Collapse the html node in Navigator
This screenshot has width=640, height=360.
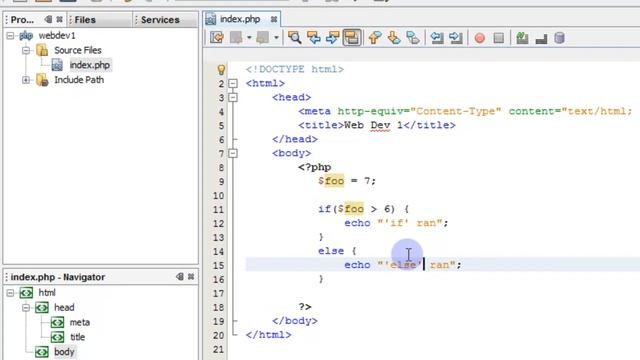tap(11, 293)
